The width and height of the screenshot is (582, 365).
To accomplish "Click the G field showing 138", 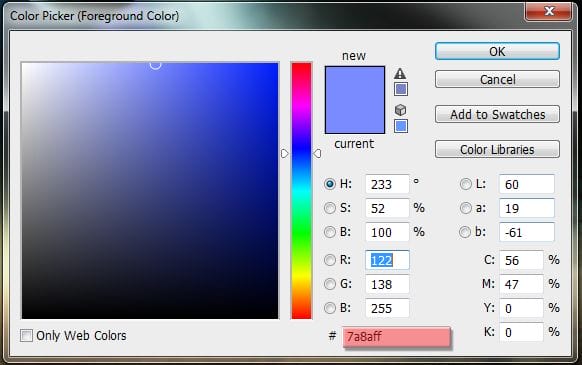I will 387,284.
